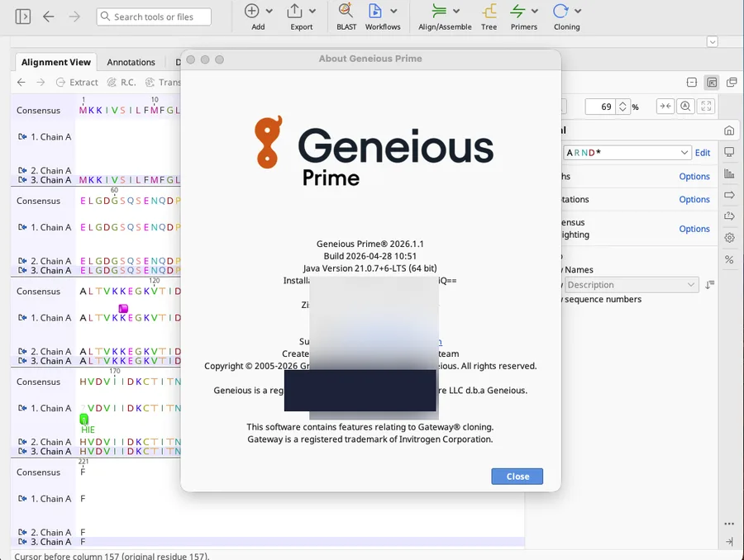
Task: Open the annotations arrow icon in side strip
Action: (x=729, y=195)
